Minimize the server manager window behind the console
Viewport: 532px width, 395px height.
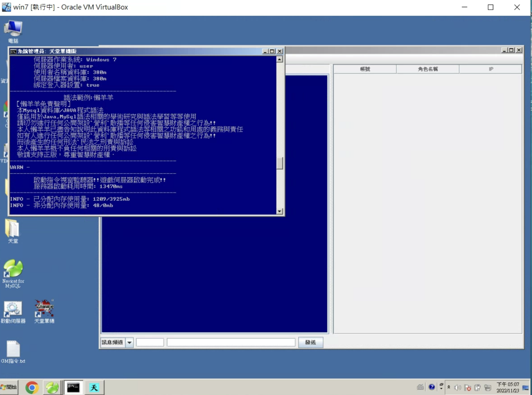[x=504, y=50]
